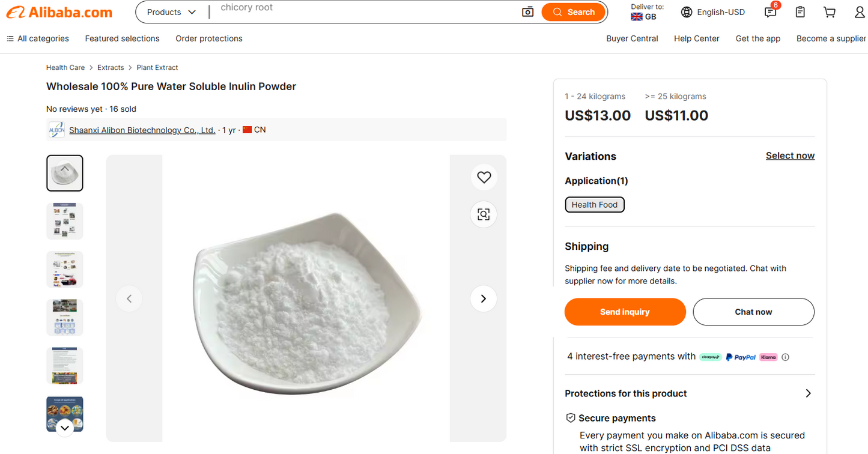Click the camera image search icon

pos(527,12)
